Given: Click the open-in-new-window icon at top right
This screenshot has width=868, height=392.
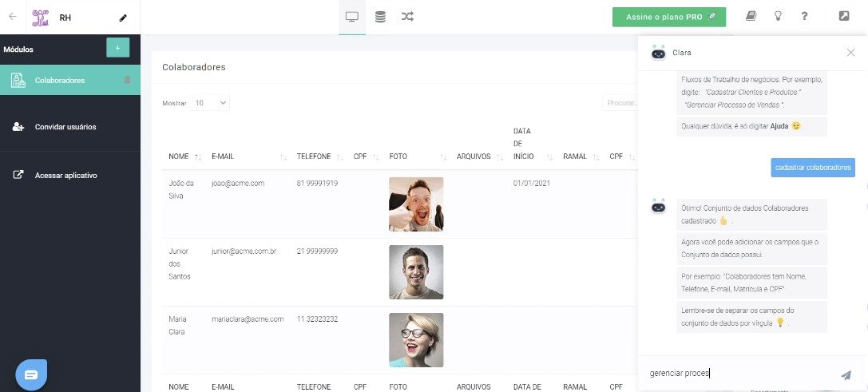Looking at the screenshot, I should click(843, 16).
